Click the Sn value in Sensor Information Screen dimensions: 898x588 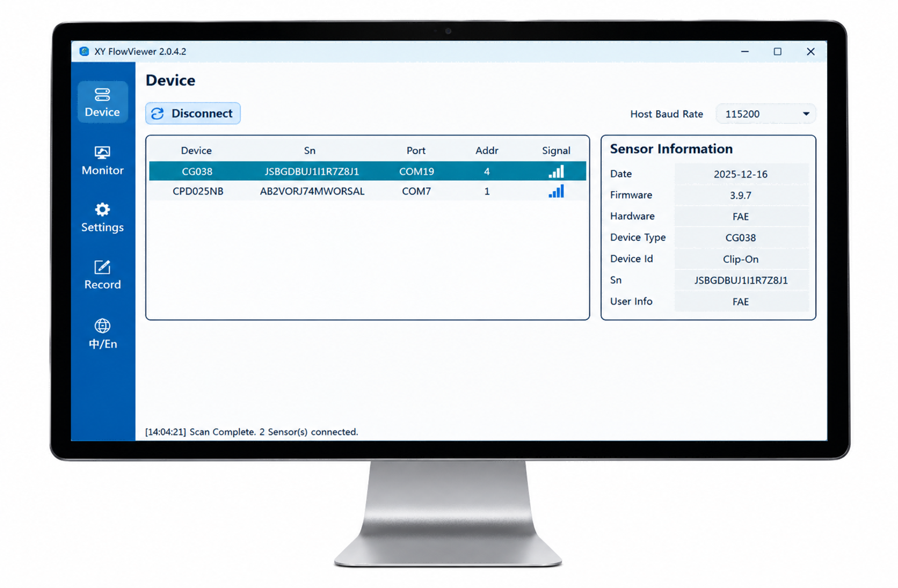pos(741,280)
